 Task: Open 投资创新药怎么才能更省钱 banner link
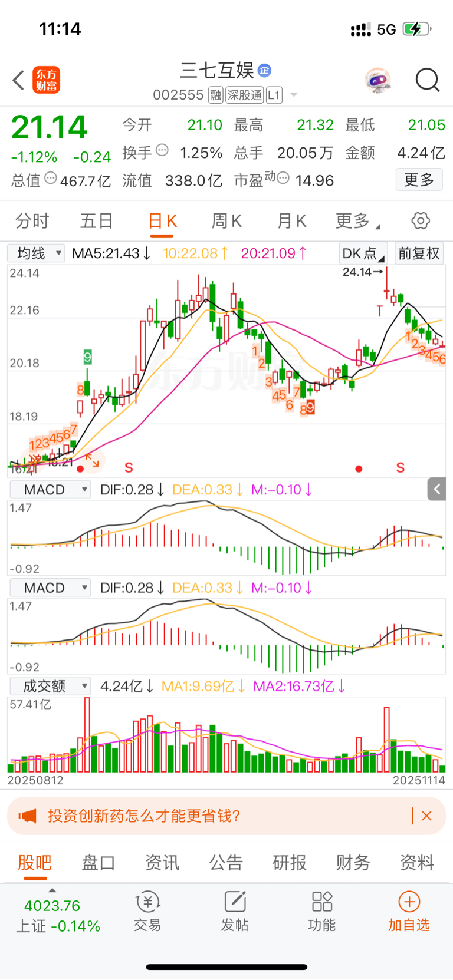point(144,816)
